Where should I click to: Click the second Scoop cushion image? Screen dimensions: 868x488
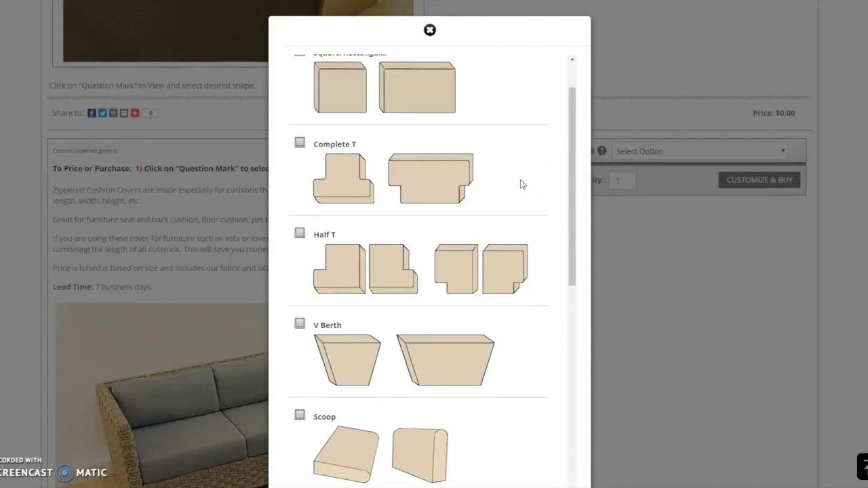pyautogui.click(x=420, y=455)
